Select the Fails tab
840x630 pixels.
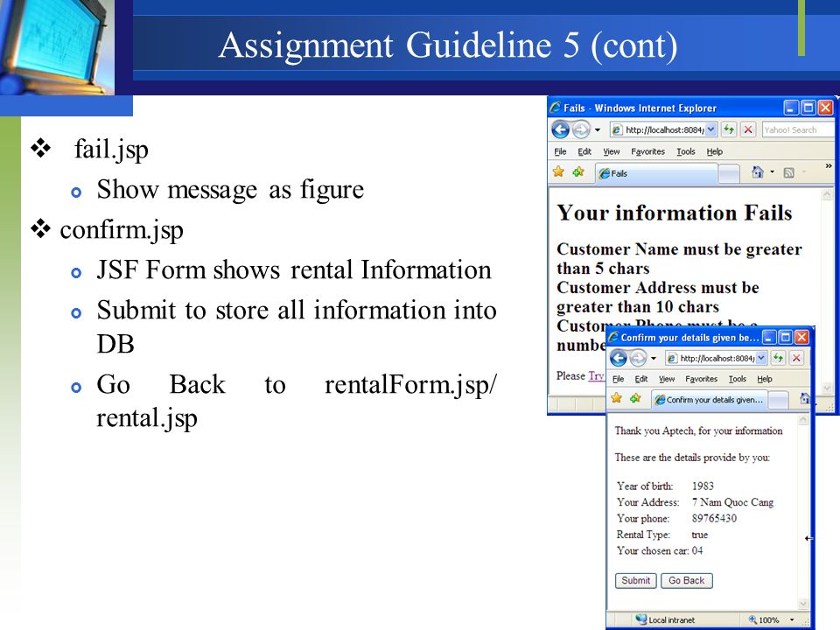(x=656, y=173)
